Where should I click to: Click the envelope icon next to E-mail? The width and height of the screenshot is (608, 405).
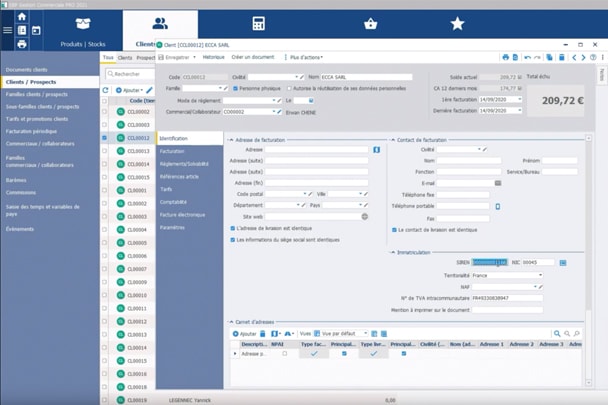coord(498,183)
